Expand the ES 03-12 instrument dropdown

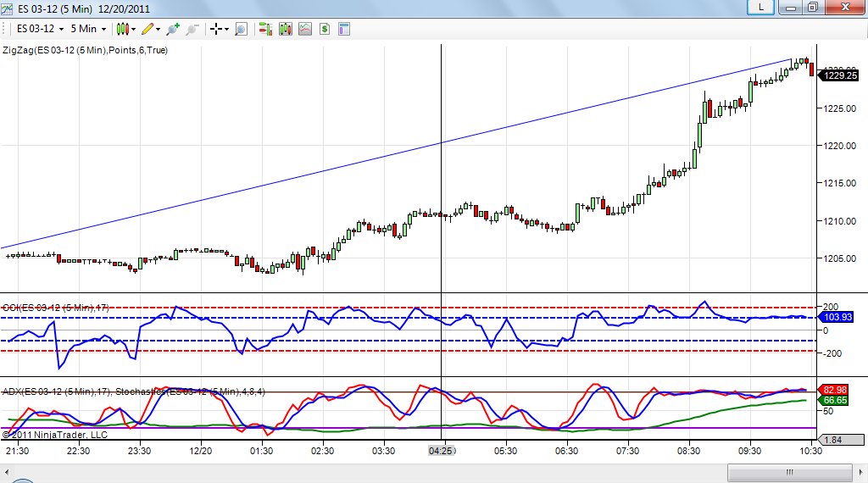coord(61,30)
